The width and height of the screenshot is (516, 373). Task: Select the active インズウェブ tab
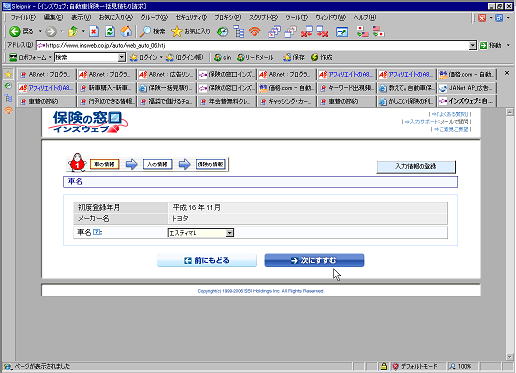(x=466, y=101)
